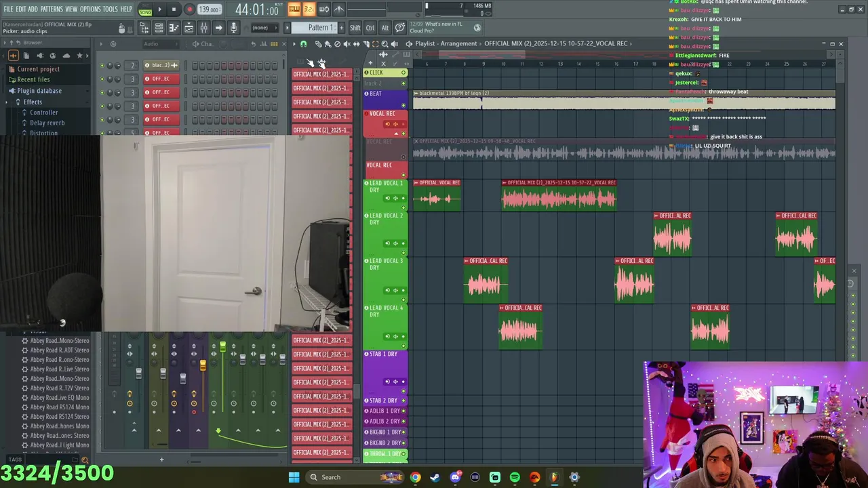The image size is (868, 488).
Task: Click the taskbar Search box
Action: tap(355, 477)
